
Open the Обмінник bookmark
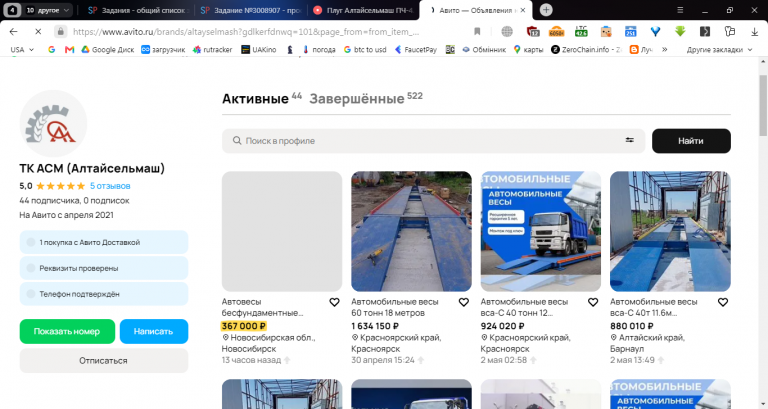484,49
